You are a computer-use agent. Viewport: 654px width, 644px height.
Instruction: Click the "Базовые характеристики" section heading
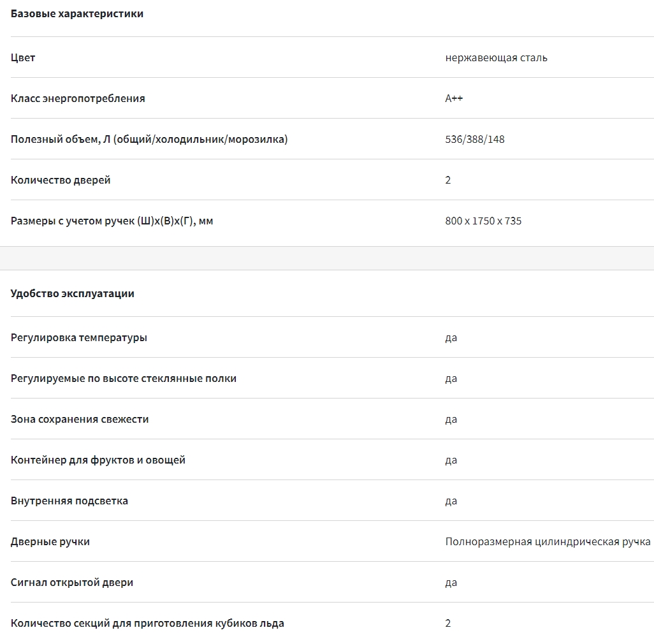click(x=77, y=14)
